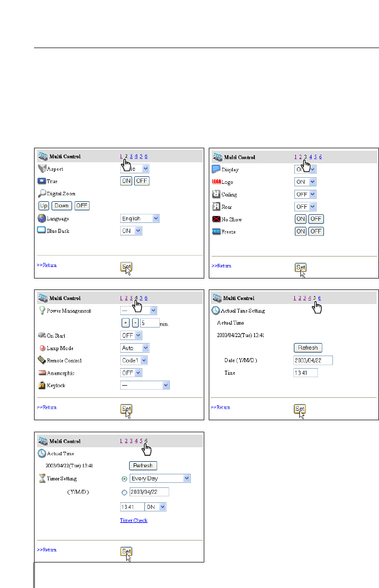Click the Date (Y/M/D) input field

tap(313, 361)
